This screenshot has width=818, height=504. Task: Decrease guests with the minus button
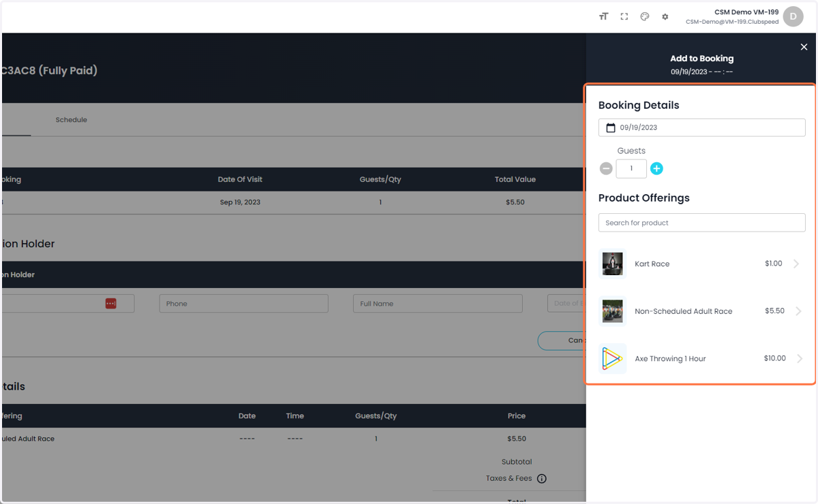click(606, 168)
